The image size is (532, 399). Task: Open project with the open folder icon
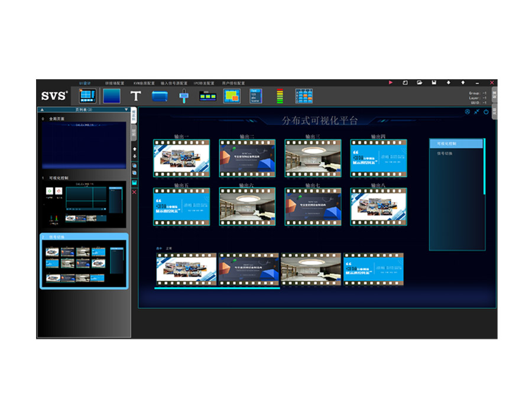pyautogui.click(x=419, y=83)
